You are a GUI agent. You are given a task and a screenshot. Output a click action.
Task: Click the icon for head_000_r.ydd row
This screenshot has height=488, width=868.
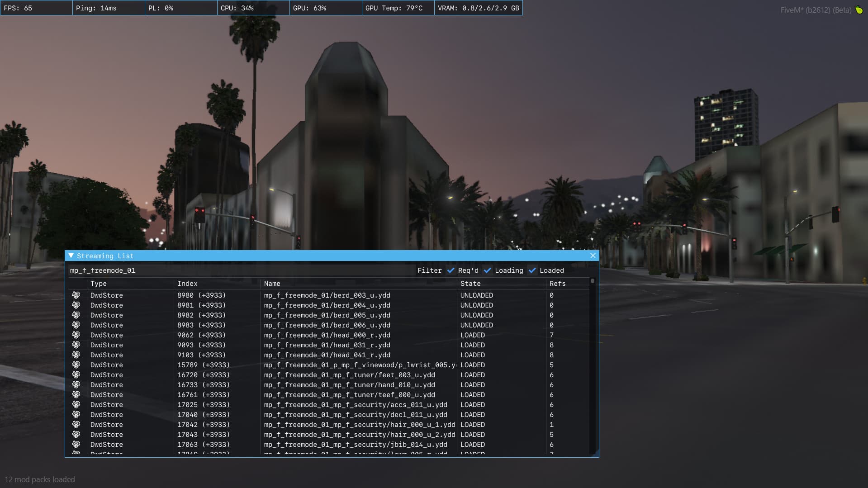point(76,335)
